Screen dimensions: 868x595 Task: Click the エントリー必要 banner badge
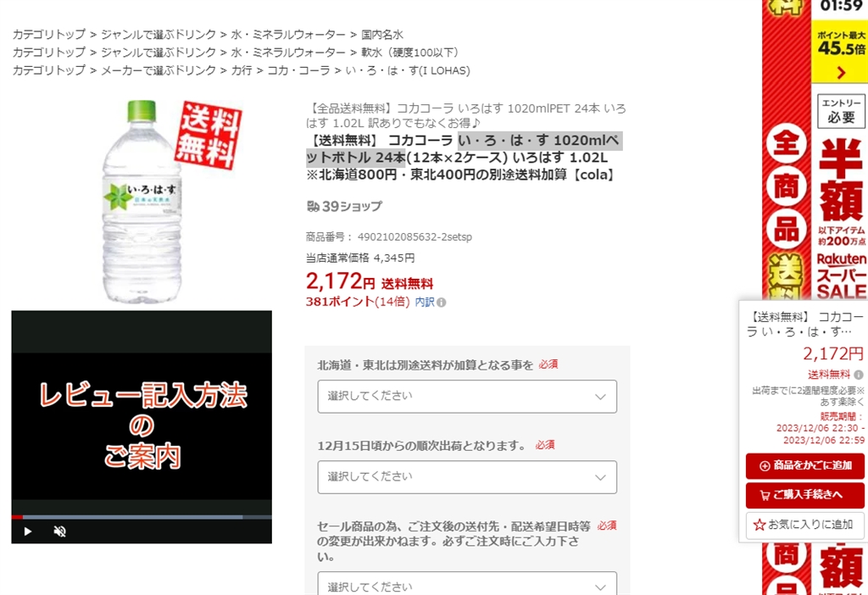point(841,111)
